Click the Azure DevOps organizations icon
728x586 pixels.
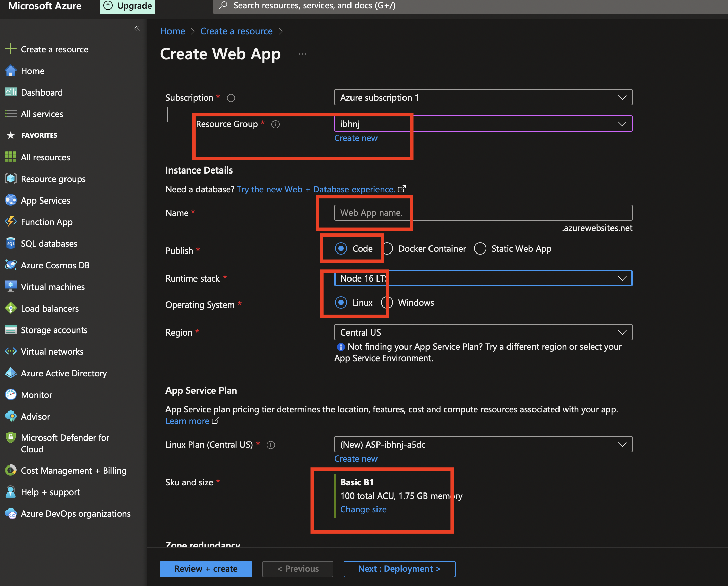[11, 513]
